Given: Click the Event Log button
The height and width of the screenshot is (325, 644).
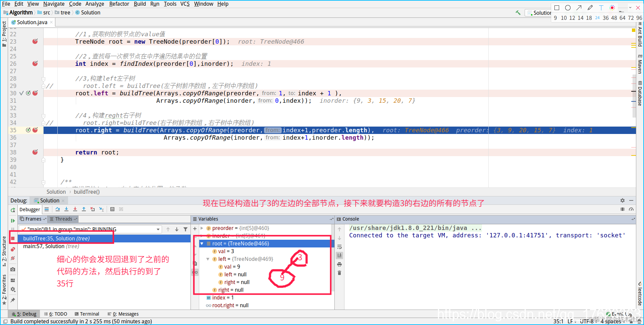Looking at the screenshot, I should 619,314.
